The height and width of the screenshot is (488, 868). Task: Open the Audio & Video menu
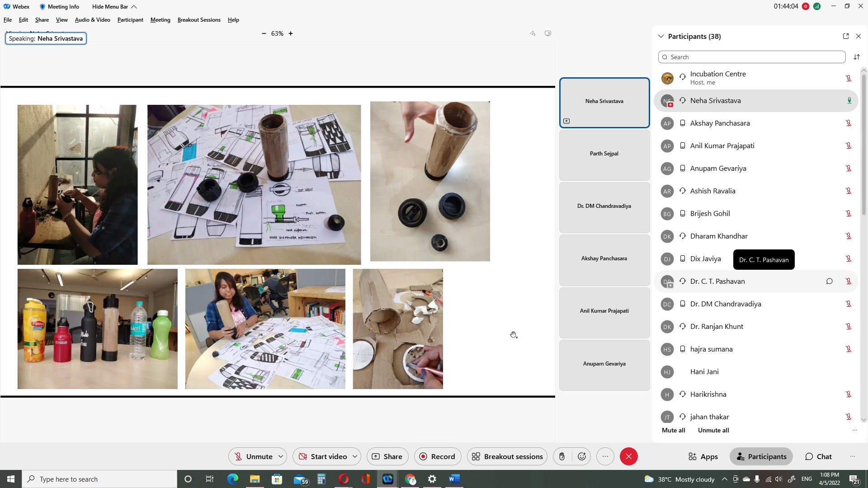coord(92,20)
